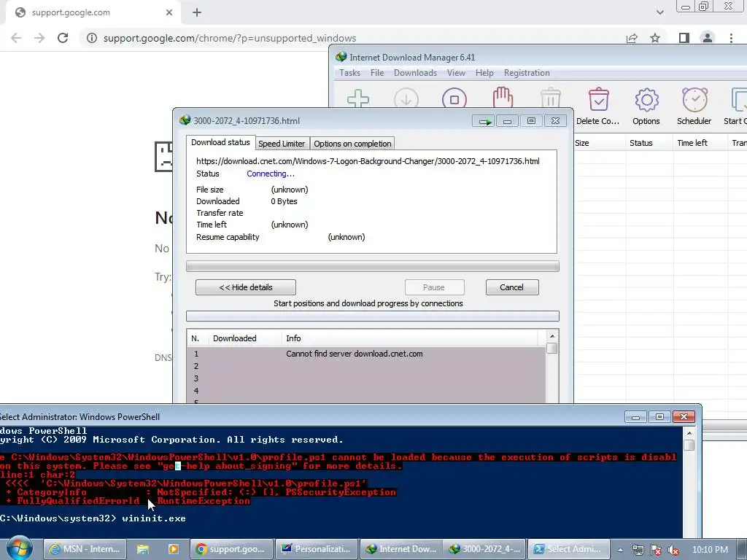
Task: Go back in Chrome
Action: point(16,38)
